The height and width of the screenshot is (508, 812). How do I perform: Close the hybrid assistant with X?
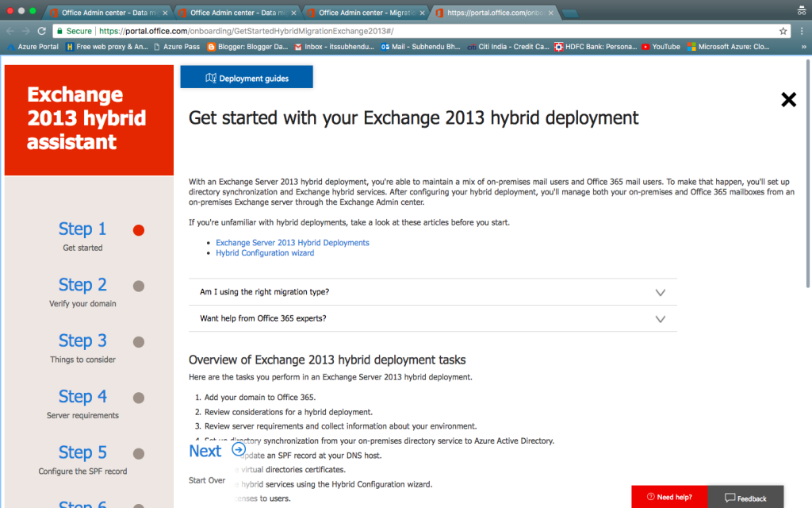(788, 99)
